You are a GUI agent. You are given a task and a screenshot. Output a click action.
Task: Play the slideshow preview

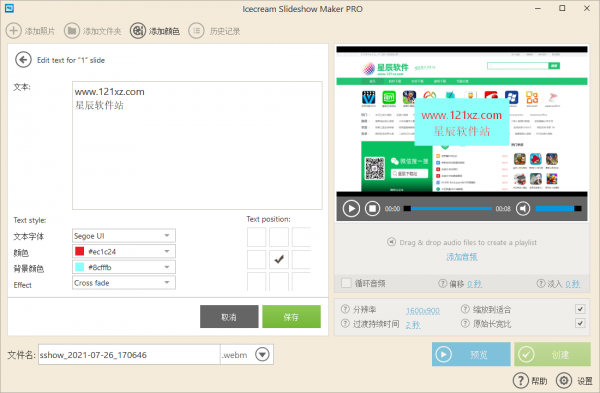click(351, 209)
